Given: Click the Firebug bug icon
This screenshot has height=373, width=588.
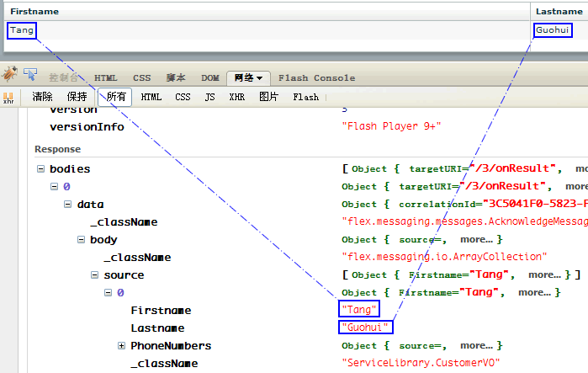Looking at the screenshot, I should [x=9, y=75].
